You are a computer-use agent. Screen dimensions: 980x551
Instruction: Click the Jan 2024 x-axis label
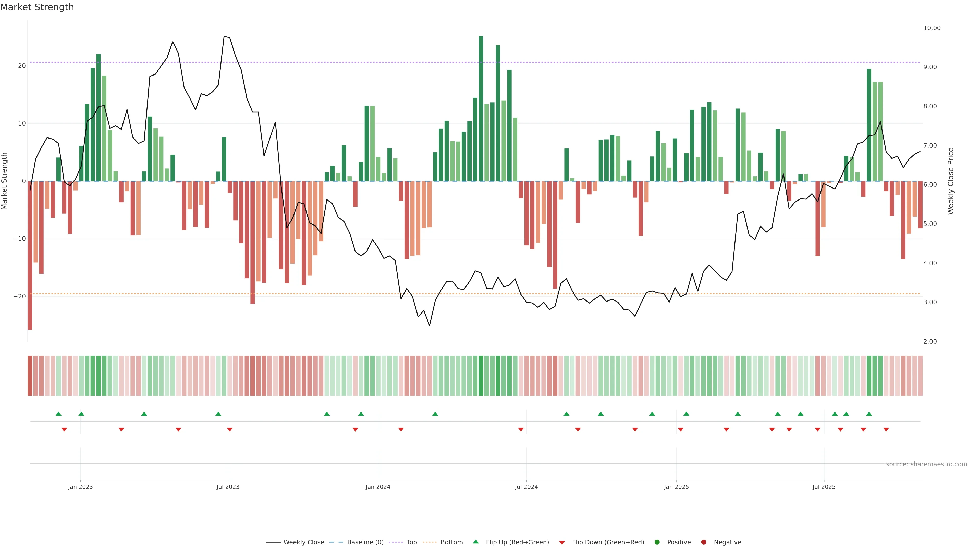pyautogui.click(x=378, y=487)
